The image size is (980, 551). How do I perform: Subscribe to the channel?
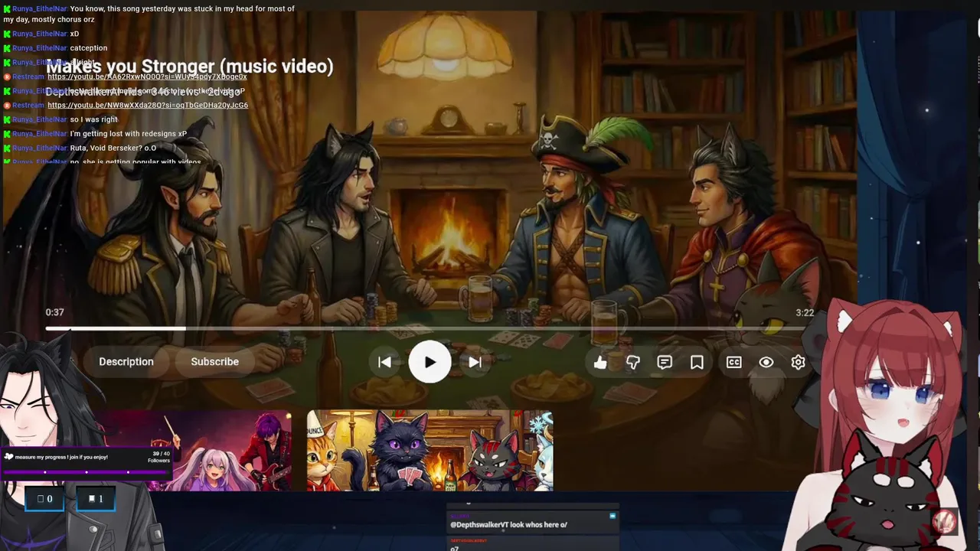pyautogui.click(x=214, y=362)
